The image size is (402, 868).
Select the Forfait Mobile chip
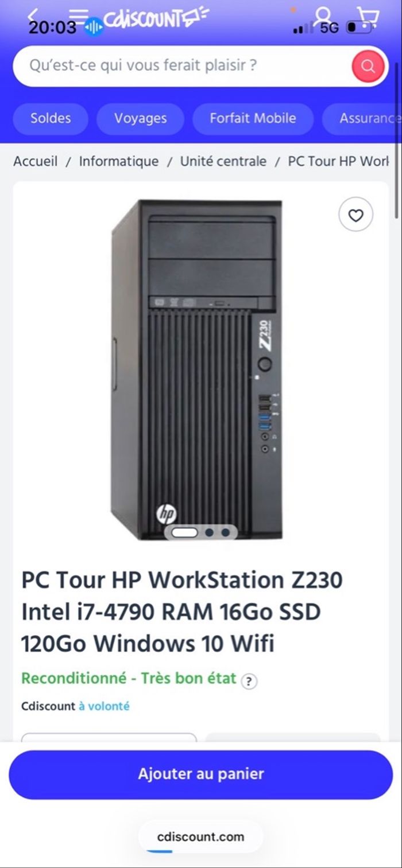[x=253, y=119]
